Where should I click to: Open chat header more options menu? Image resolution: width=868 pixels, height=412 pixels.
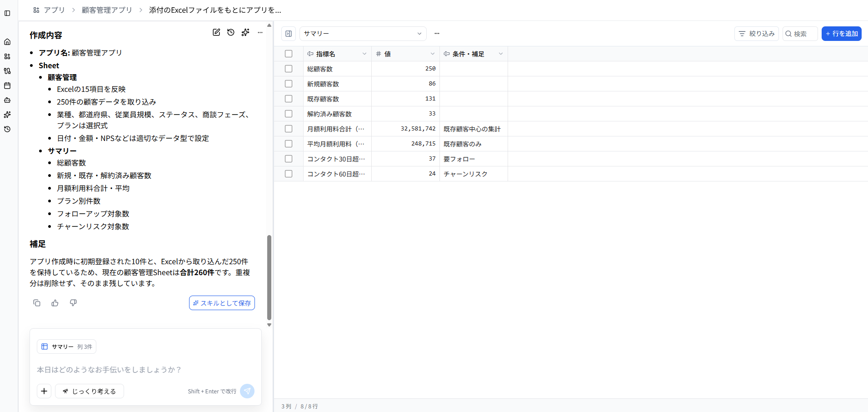coord(260,32)
